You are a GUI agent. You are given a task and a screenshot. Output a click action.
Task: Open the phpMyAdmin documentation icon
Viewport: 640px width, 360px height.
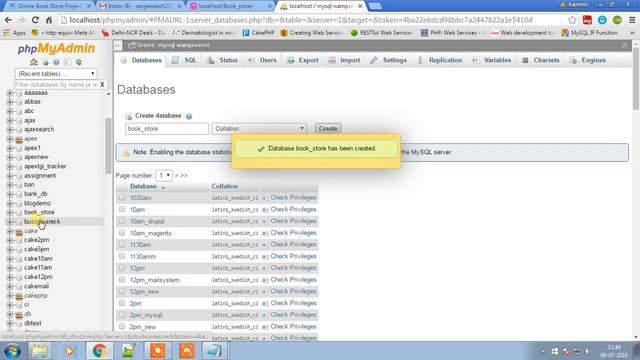click(x=67, y=62)
